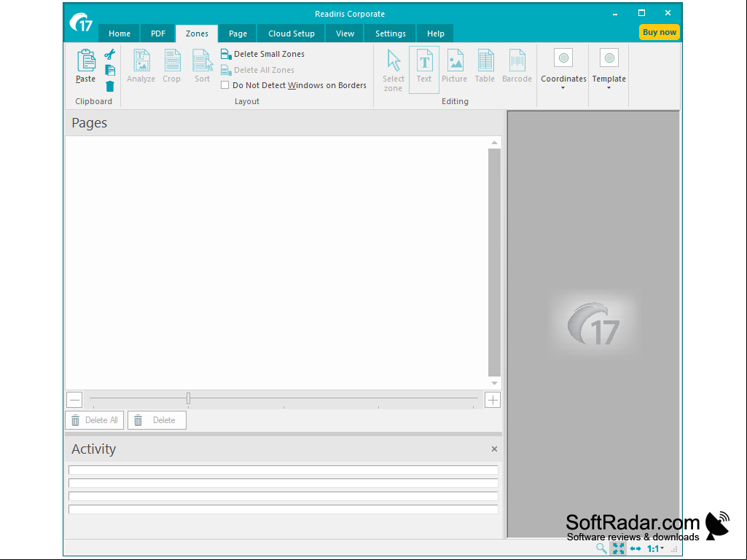Click the Pages vertical scrollbar thumb
747x560 pixels.
[495, 263]
